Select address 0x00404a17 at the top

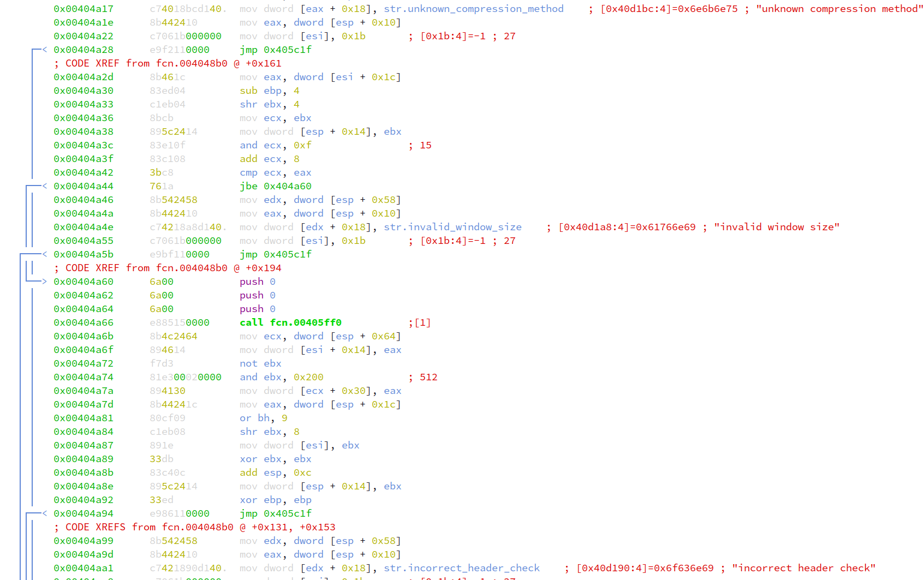coord(83,8)
